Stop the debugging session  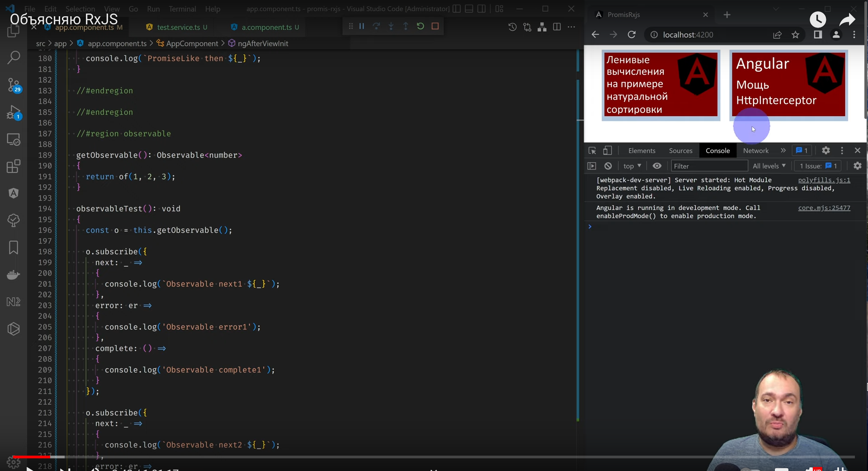[435, 26]
